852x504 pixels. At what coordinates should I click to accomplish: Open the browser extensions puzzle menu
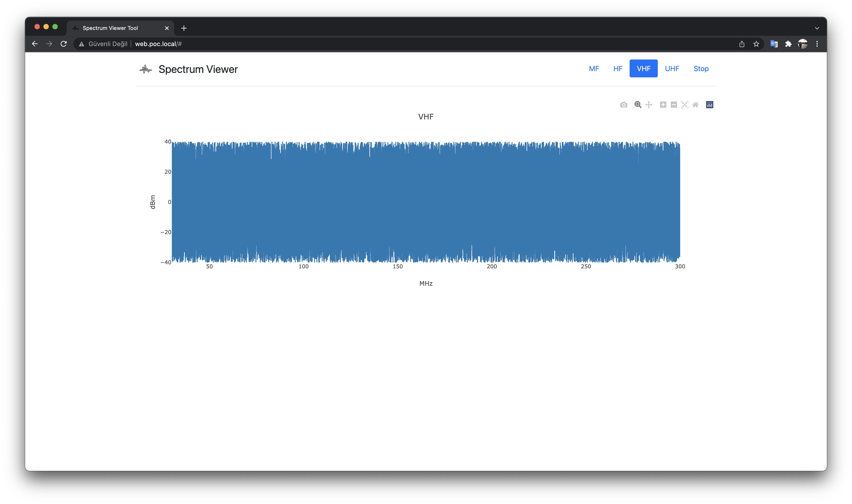point(788,44)
